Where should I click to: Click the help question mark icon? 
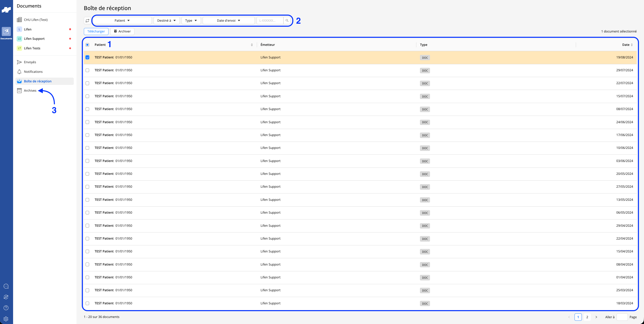[x=6, y=308]
